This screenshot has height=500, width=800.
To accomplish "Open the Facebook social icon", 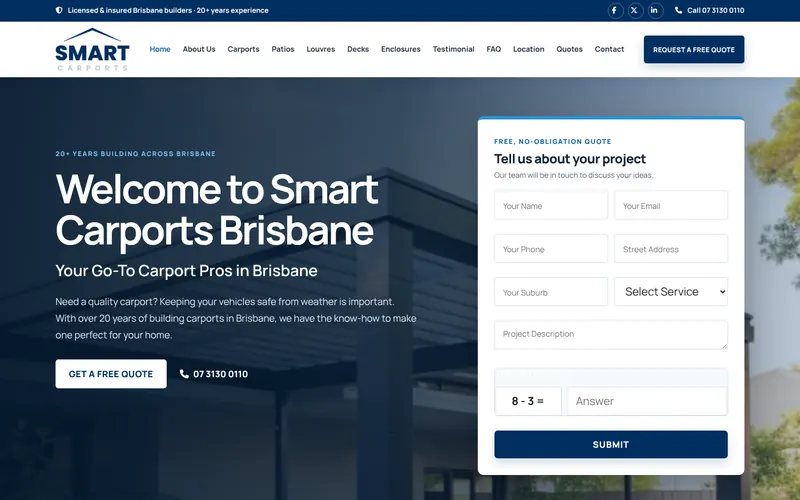I will [x=615, y=10].
